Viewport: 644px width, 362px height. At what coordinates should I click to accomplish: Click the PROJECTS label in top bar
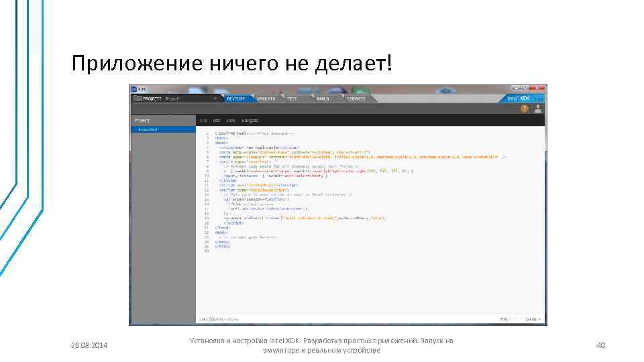pos(152,99)
